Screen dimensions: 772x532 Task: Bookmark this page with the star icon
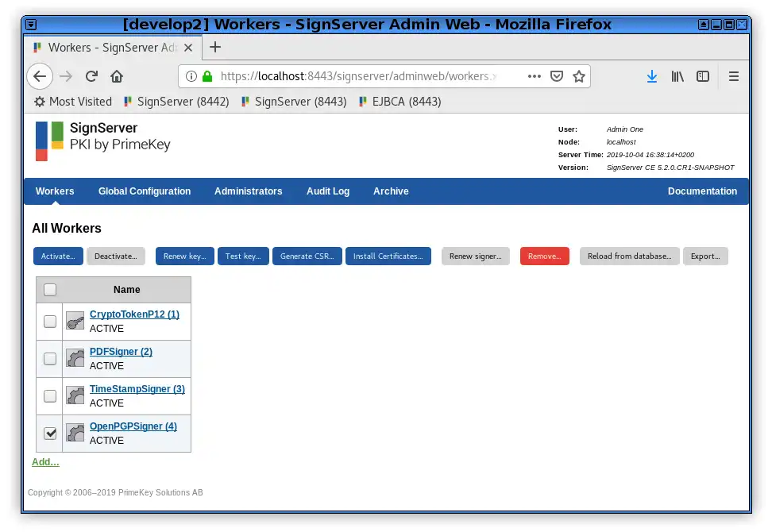click(x=579, y=76)
